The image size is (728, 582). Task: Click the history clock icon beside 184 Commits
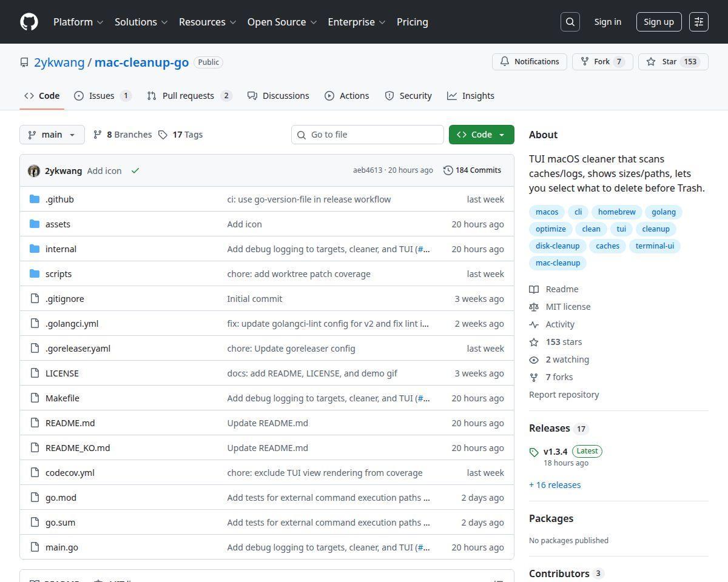(448, 170)
